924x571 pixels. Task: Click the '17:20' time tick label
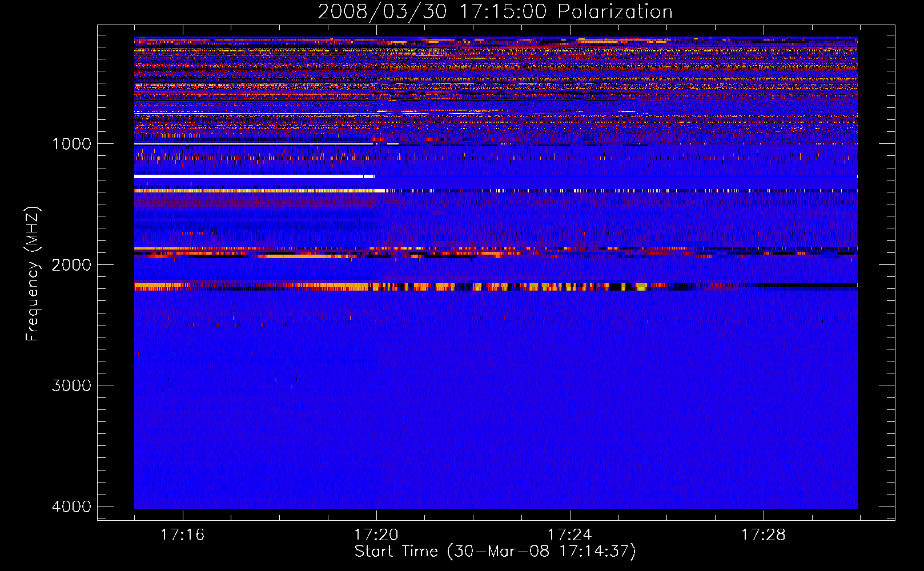click(x=376, y=535)
